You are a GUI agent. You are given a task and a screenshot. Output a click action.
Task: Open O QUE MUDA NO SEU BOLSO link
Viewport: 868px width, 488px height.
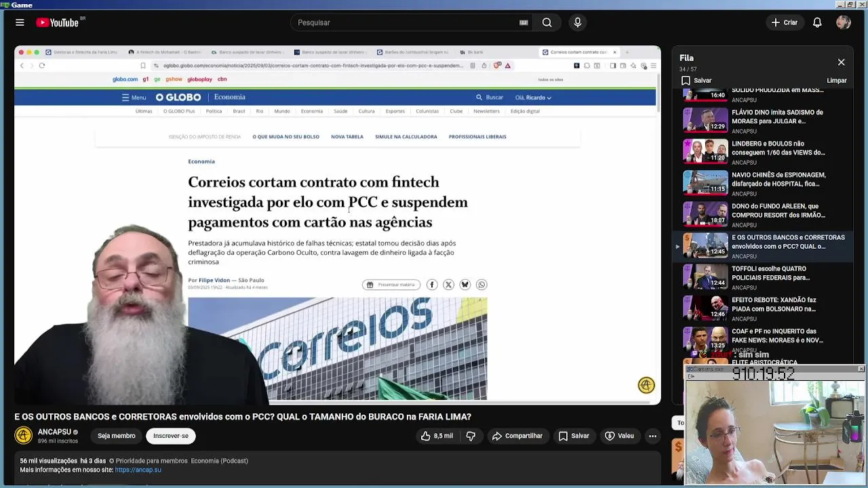285,137
